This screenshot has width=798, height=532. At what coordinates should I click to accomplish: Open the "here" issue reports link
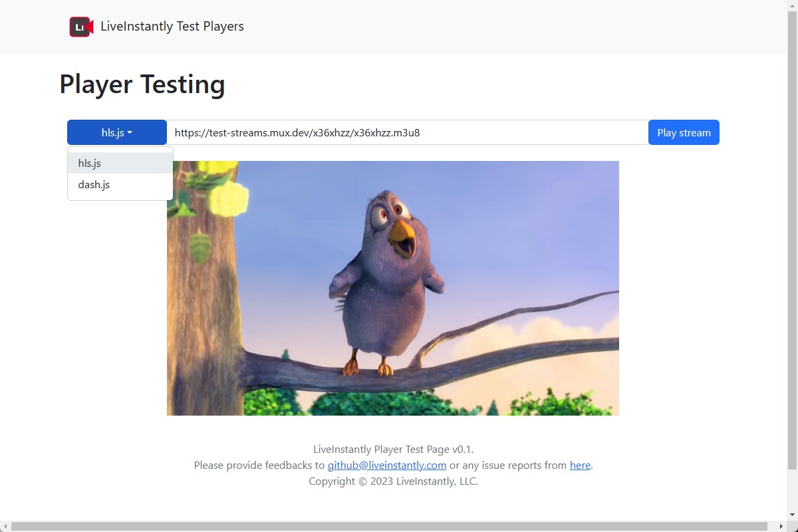click(x=579, y=465)
